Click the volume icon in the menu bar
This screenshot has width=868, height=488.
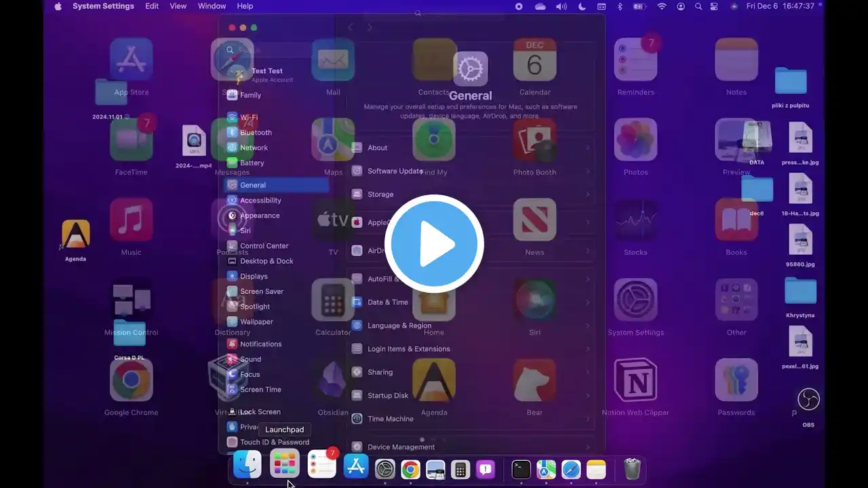561,6
